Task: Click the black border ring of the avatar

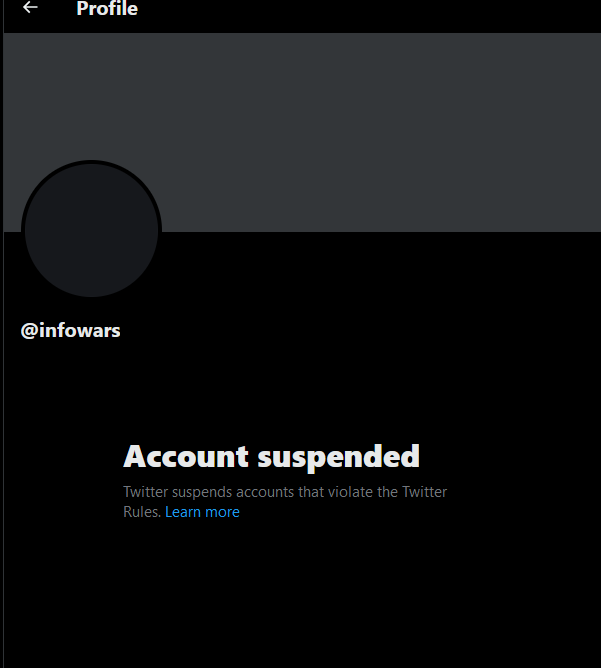Action: coord(91,162)
